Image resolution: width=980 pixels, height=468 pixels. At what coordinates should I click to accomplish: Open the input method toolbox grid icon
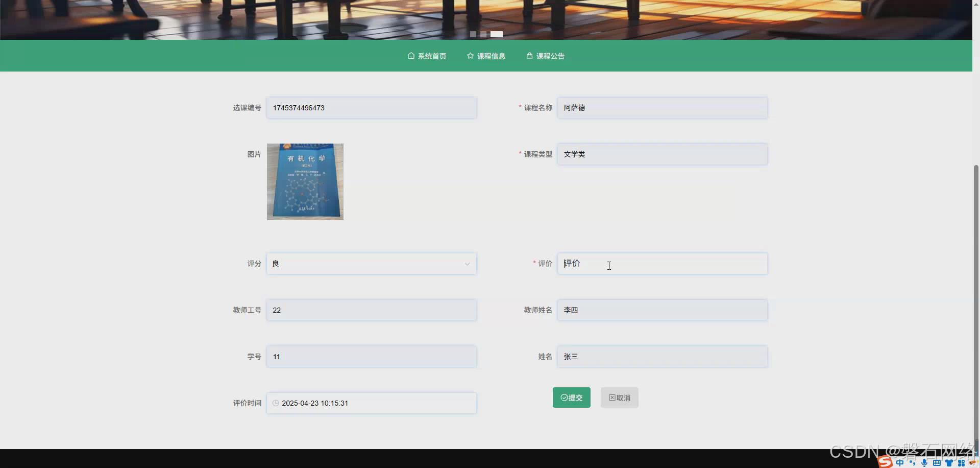coord(962,462)
